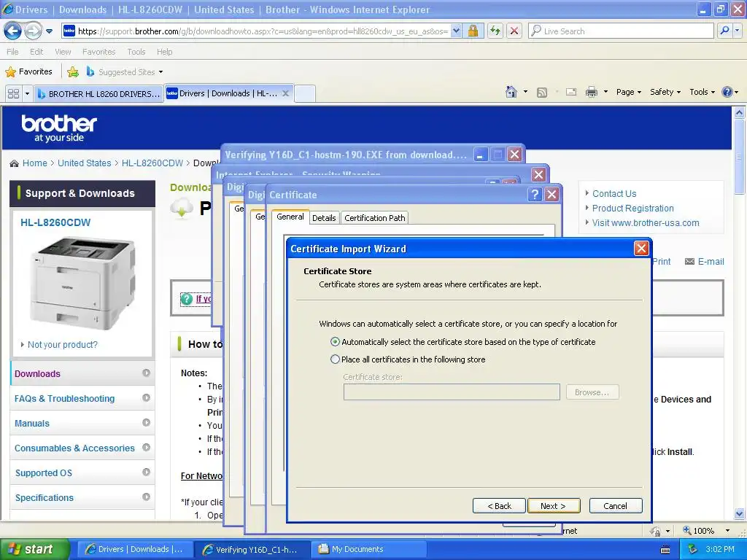The height and width of the screenshot is (560, 747).
Task: Click the United States breadcrumb link
Action: pos(85,163)
